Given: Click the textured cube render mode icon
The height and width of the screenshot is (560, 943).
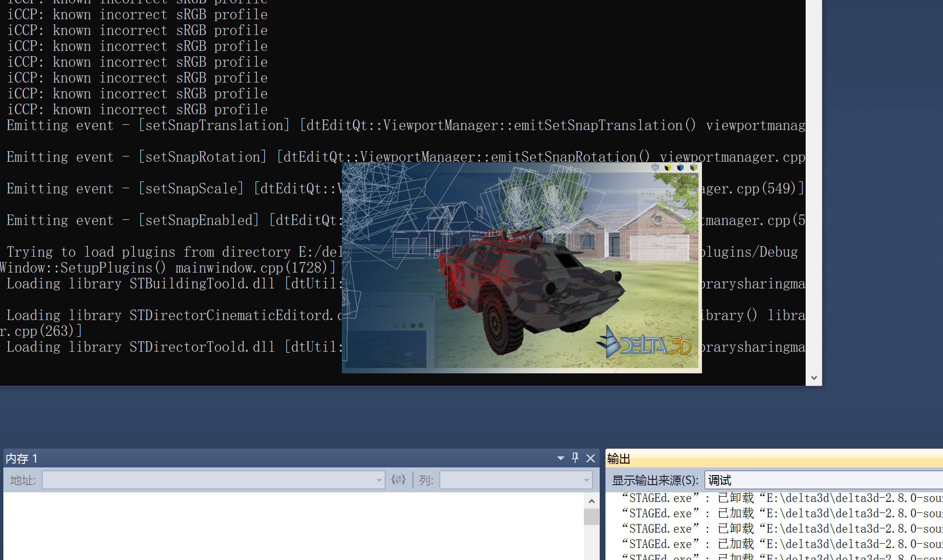Looking at the screenshot, I should (693, 167).
